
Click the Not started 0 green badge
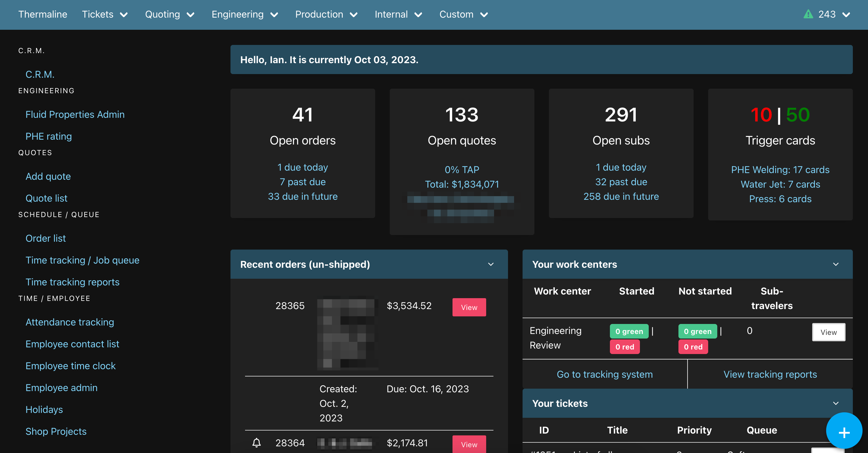pyautogui.click(x=697, y=332)
